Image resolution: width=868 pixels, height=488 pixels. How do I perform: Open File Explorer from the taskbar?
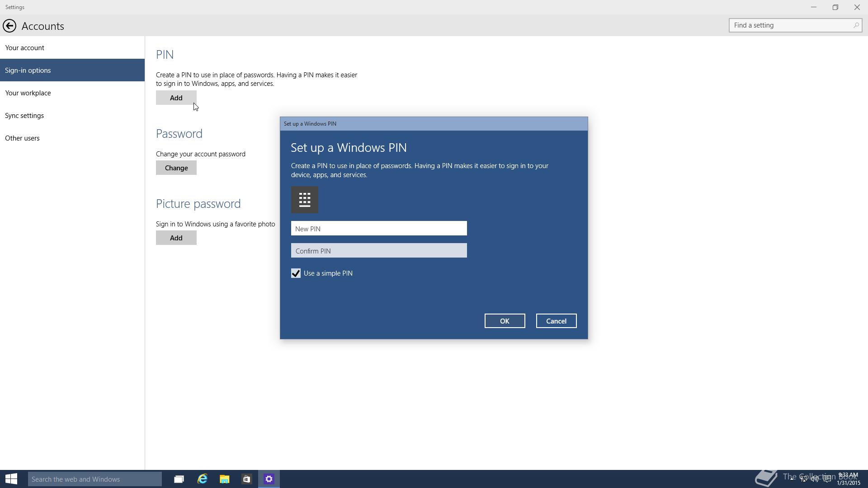[225, 479]
